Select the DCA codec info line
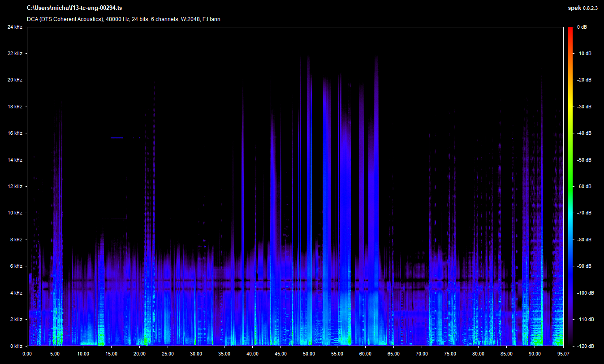 (123, 19)
